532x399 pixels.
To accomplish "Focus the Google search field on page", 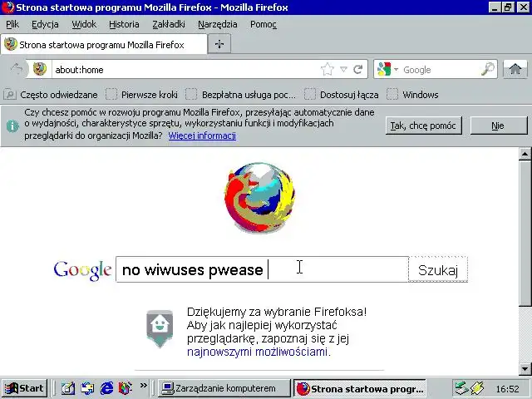I will pyautogui.click(x=262, y=269).
